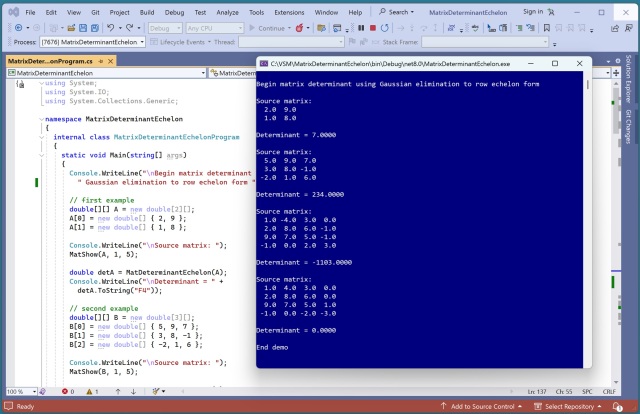Restart debugging with the circular arrow icon
Image resolution: width=640 pixels, height=414 pixels.
[384, 28]
